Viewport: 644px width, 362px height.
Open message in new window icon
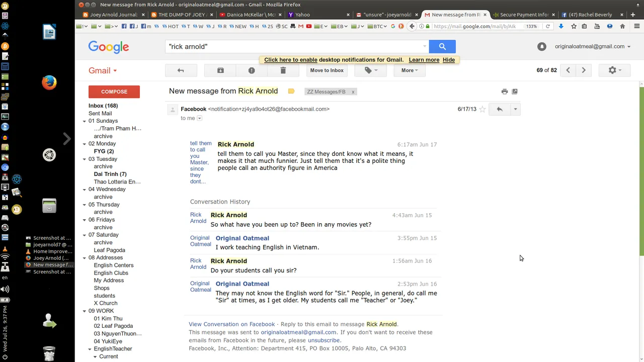click(x=515, y=92)
